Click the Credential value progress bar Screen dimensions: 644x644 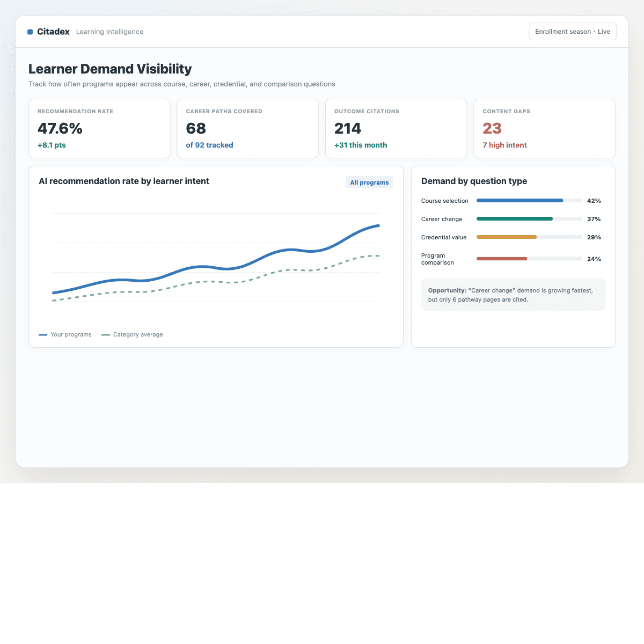click(529, 237)
